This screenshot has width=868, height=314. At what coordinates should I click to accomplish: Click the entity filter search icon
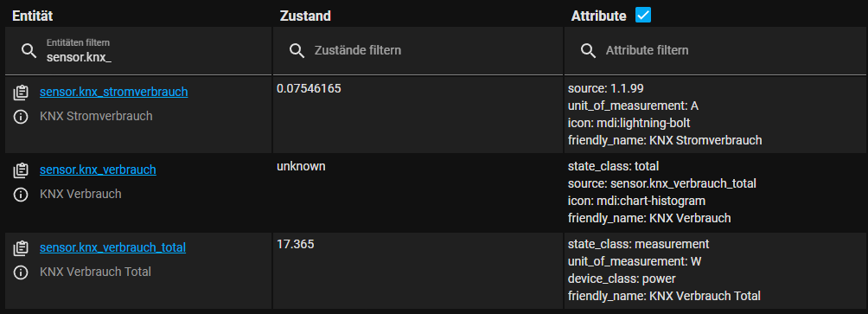click(x=29, y=51)
